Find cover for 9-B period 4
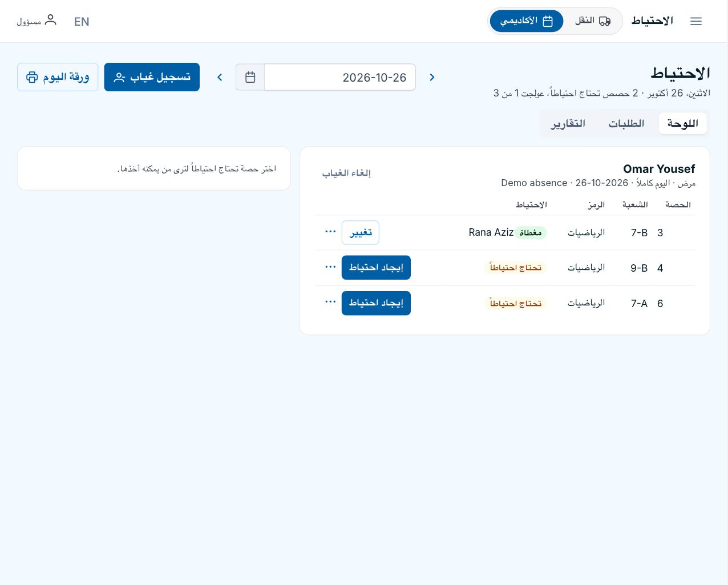 click(376, 268)
